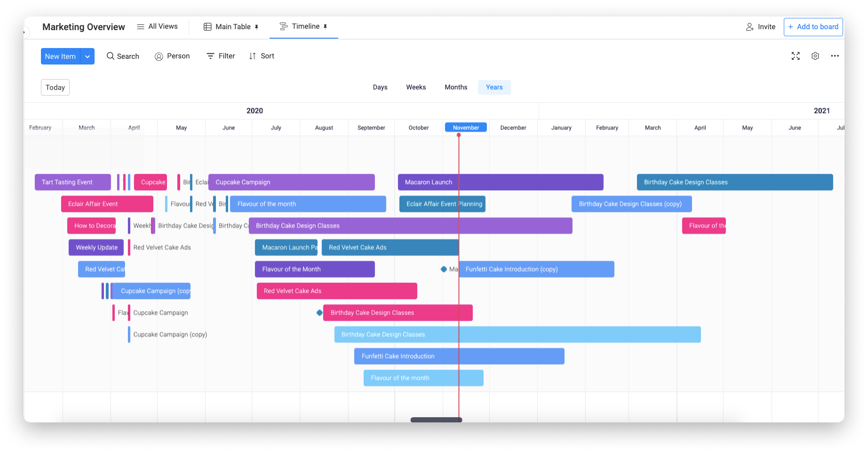Open the All Views list
This screenshot has width=868, height=453.
click(x=157, y=26)
